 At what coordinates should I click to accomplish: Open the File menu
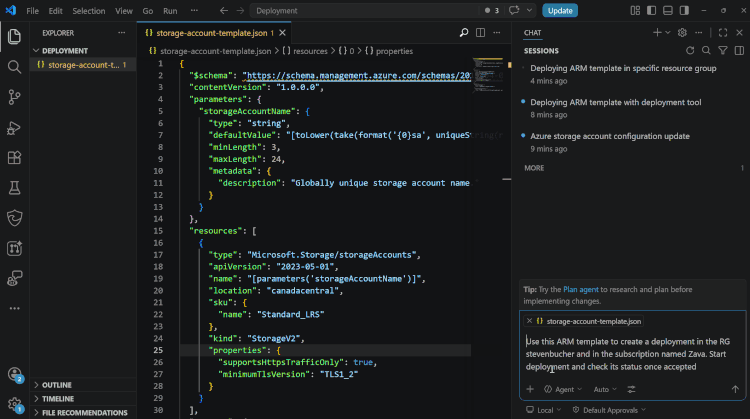click(x=33, y=11)
